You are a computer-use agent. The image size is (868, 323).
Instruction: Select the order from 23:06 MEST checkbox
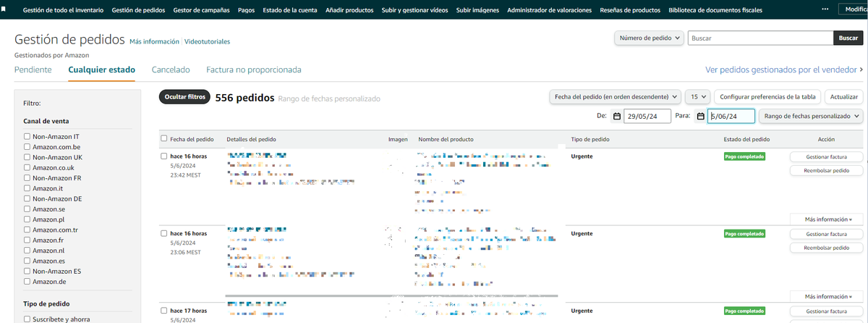[163, 234]
